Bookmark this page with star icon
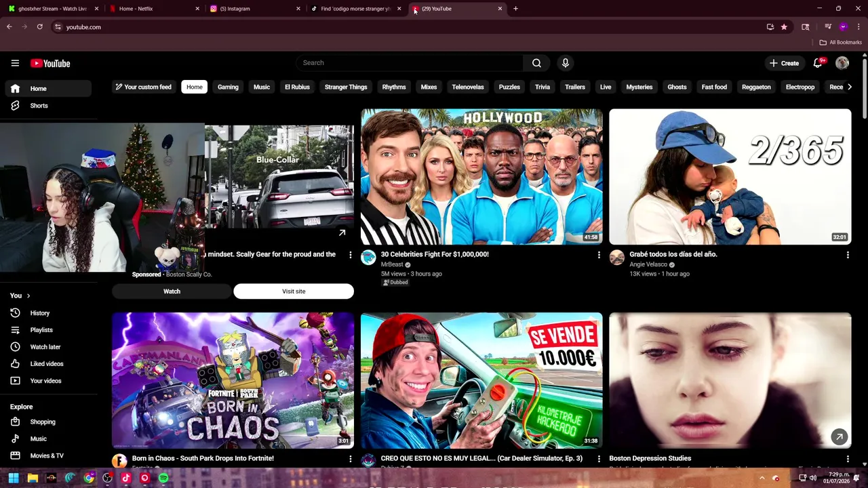The width and height of the screenshot is (868, 488). [x=784, y=27]
